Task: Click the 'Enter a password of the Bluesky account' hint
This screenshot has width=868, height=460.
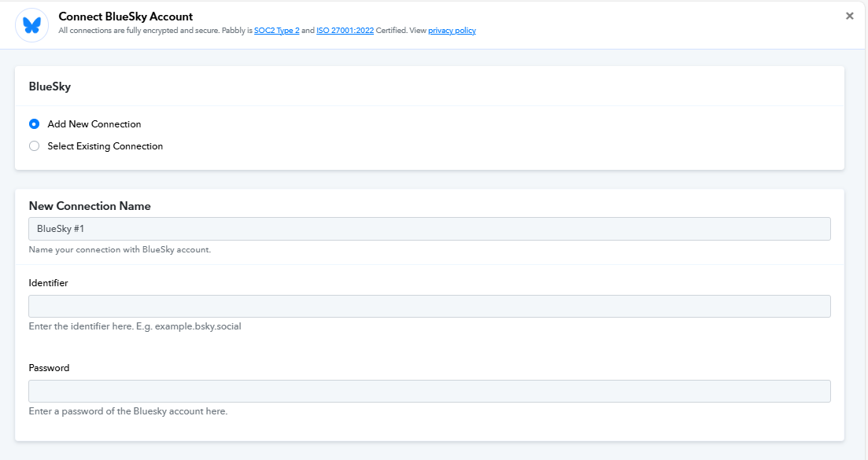Action: (127, 411)
